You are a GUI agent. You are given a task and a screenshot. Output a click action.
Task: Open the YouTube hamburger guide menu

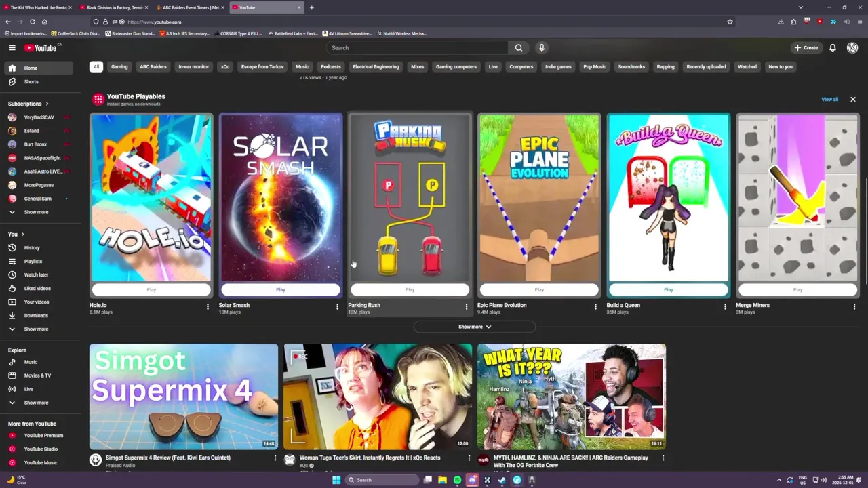pos(12,47)
